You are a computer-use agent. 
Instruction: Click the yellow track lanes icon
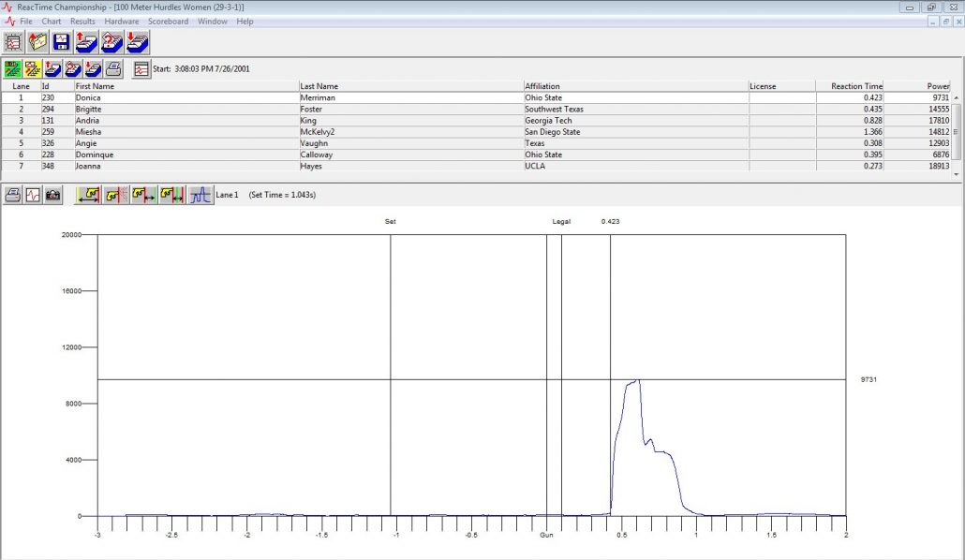(x=33, y=68)
